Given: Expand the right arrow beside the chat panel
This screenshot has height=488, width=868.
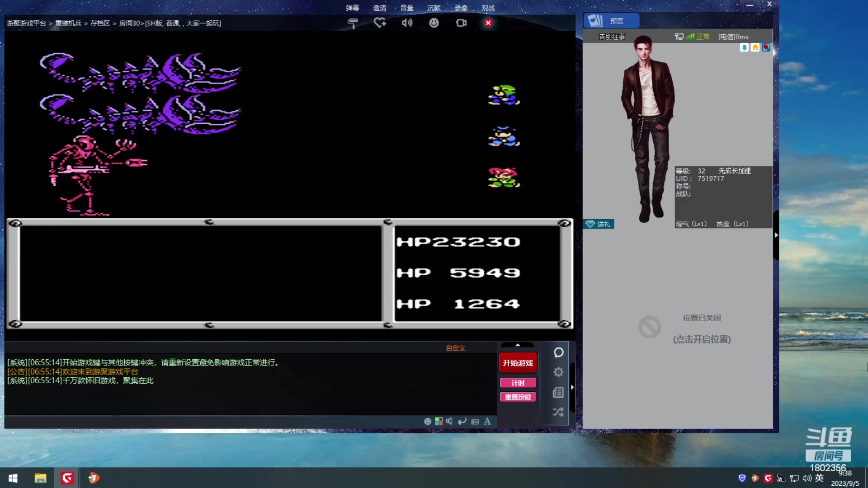Looking at the screenshot, I should (x=572, y=387).
